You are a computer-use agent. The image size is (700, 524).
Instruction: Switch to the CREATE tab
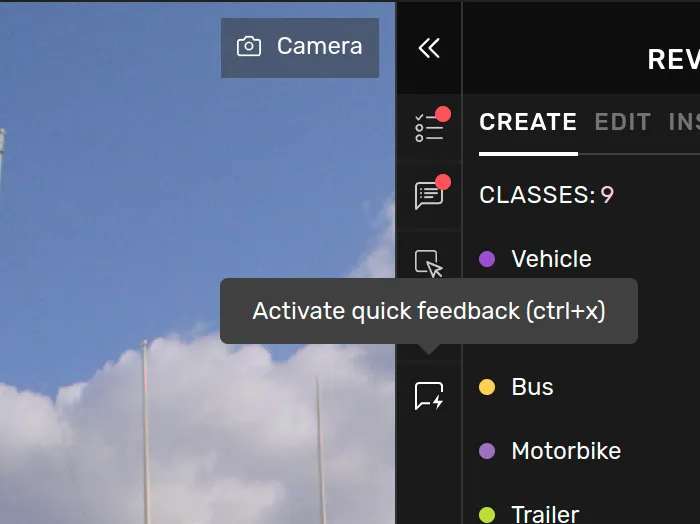click(528, 122)
